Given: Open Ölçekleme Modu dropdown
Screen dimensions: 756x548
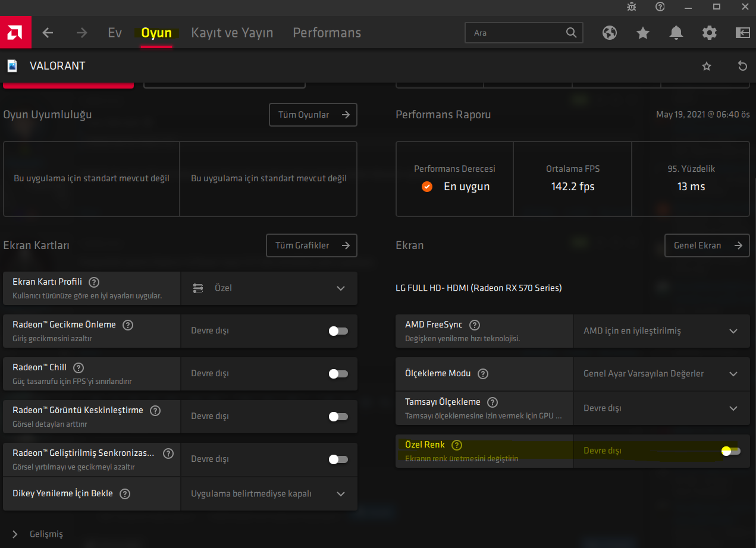Looking at the screenshot, I should (661, 374).
